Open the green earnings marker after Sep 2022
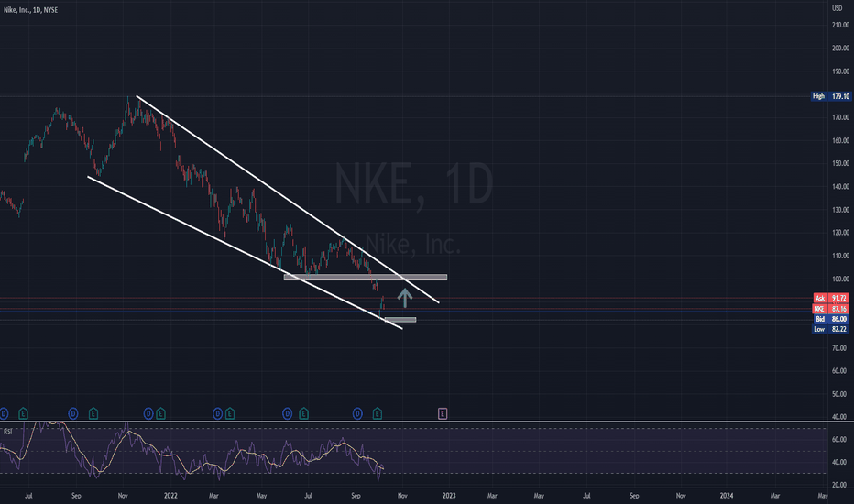The width and height of the screenshot is (854, 504). (x=377, y=413)
